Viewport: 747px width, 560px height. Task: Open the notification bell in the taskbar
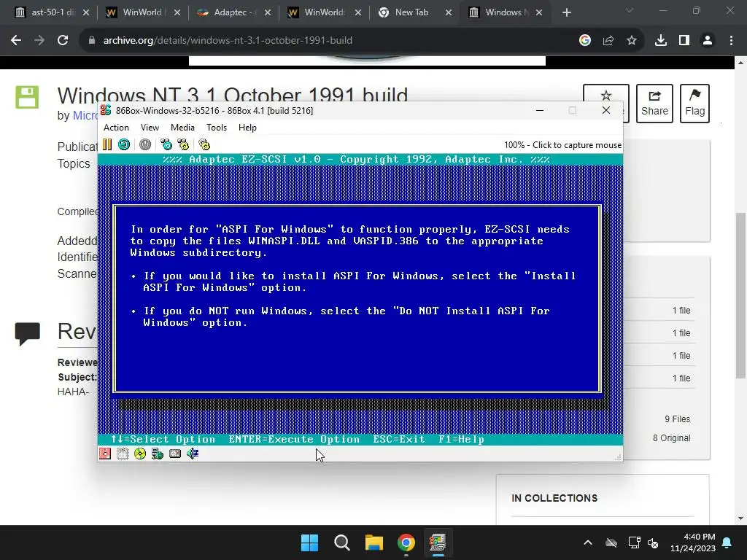coord(727,542)
